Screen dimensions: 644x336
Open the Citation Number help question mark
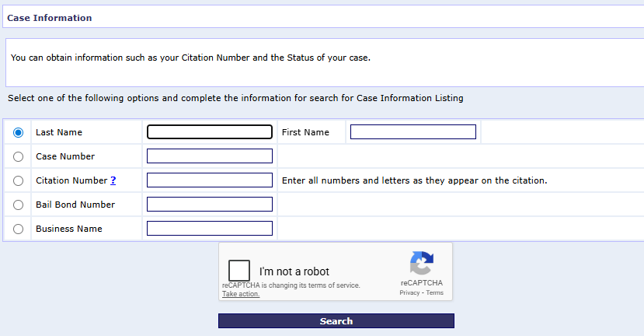(x=113, y=180)
